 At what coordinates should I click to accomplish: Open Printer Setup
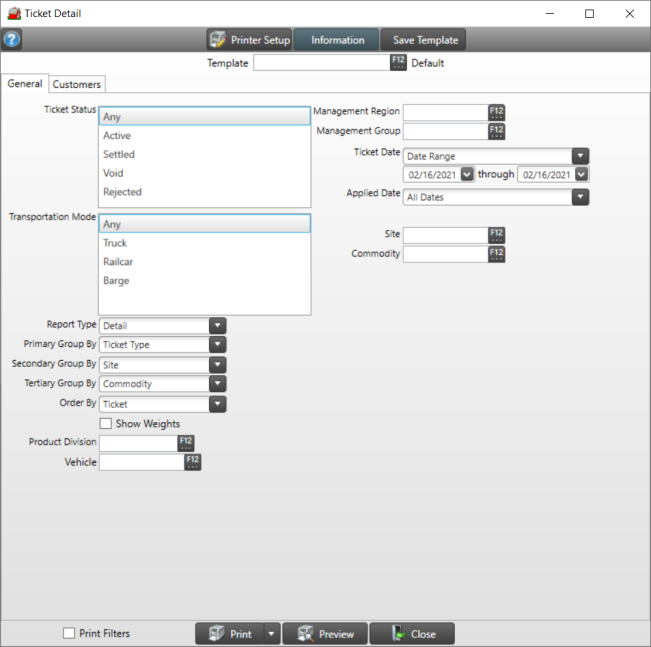pos(249,40)
